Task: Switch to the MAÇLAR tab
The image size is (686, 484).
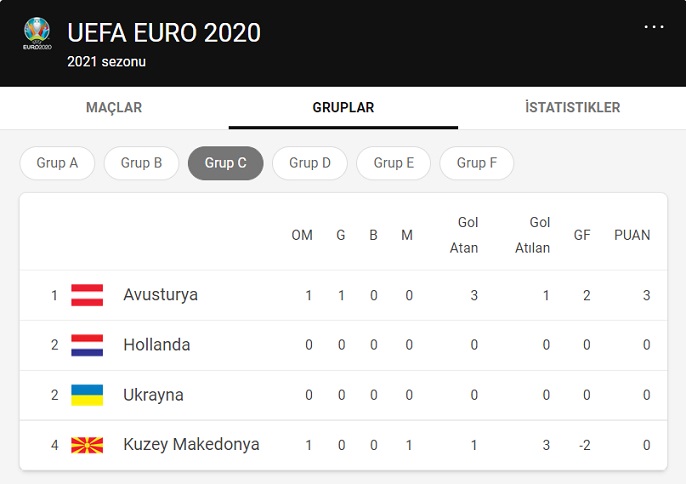Action: pyautogui.click(x=114, y=108)
